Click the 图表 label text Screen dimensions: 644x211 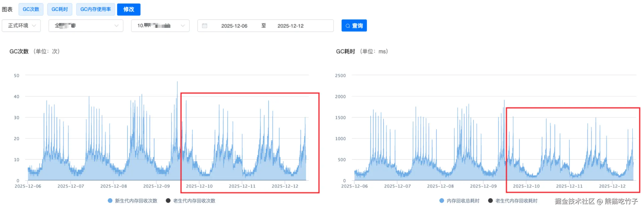7,9
